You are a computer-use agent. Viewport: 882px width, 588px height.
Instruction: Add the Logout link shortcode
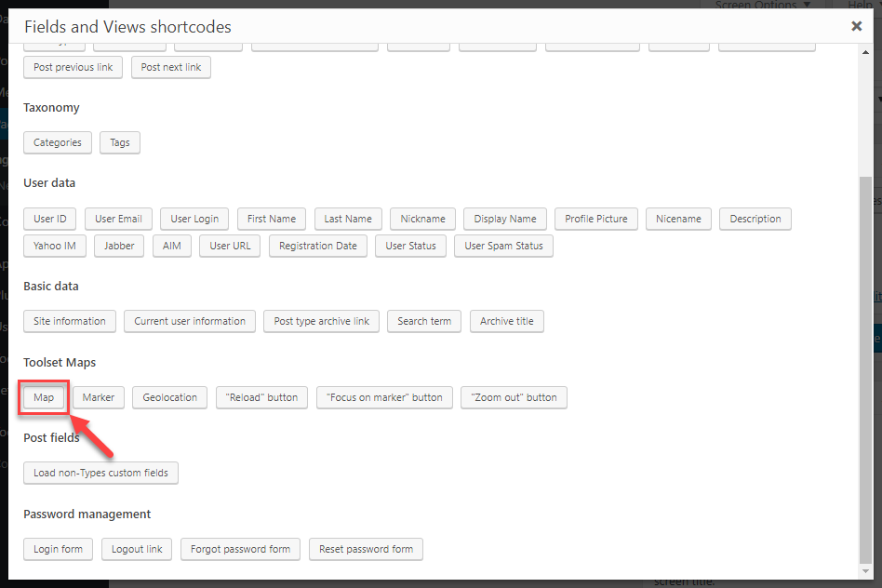coord(137,549)
